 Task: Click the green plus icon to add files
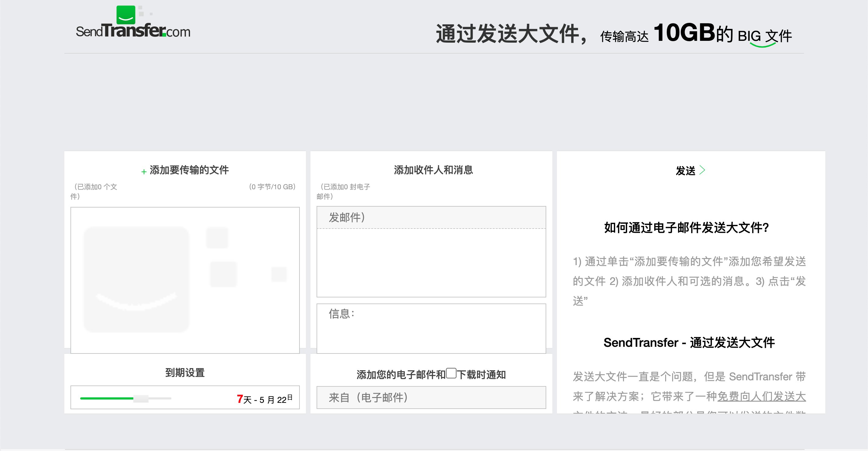click(144, 172)
